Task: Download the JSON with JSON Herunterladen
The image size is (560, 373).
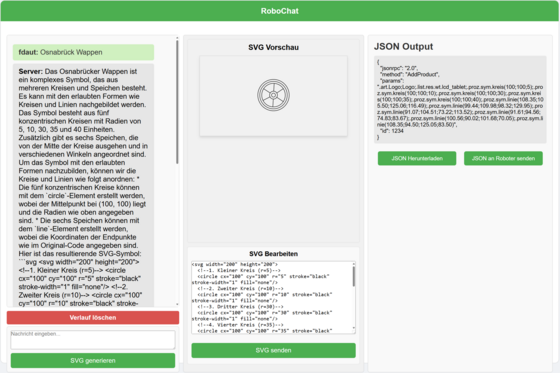Action: 417,158
